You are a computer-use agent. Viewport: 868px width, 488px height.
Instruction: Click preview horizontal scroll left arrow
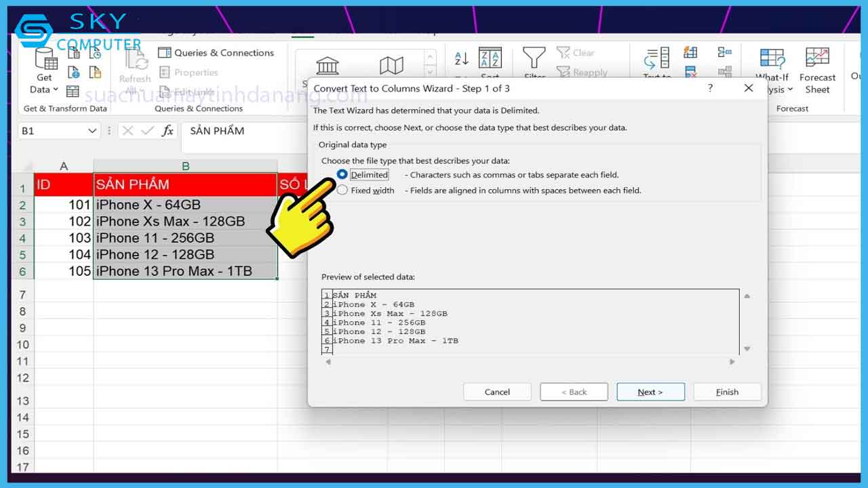328,362
